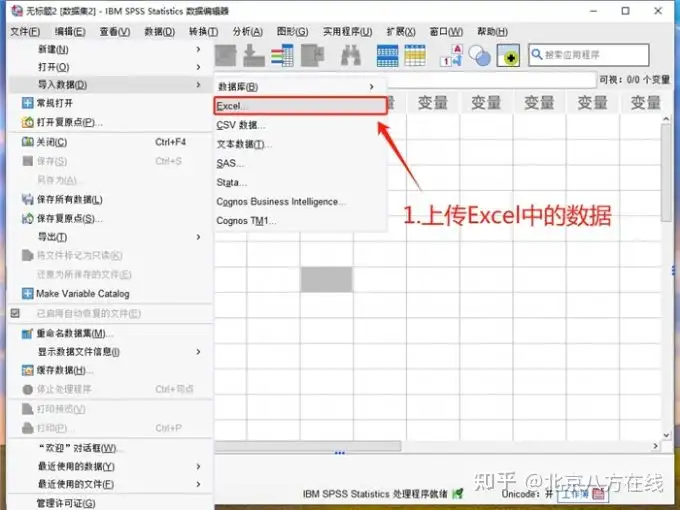The width and height of the screenshot is (680, 510).
Task: Click the vertical scrollbar down arrow
Action: [666, 435]
